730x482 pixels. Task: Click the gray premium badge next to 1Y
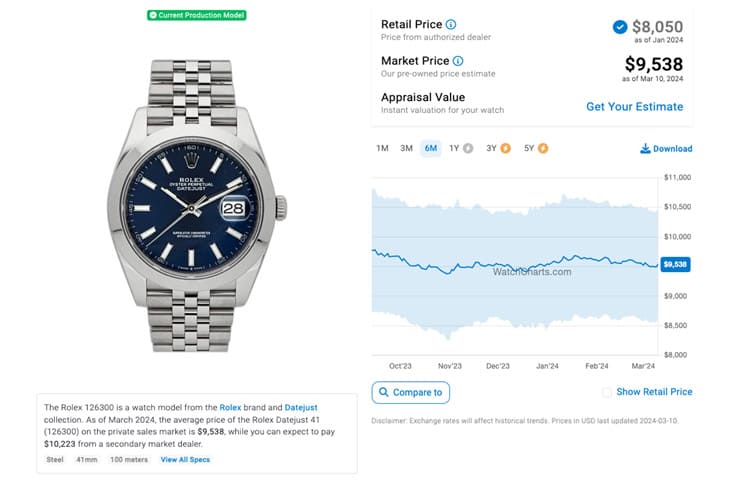[468, 148]
